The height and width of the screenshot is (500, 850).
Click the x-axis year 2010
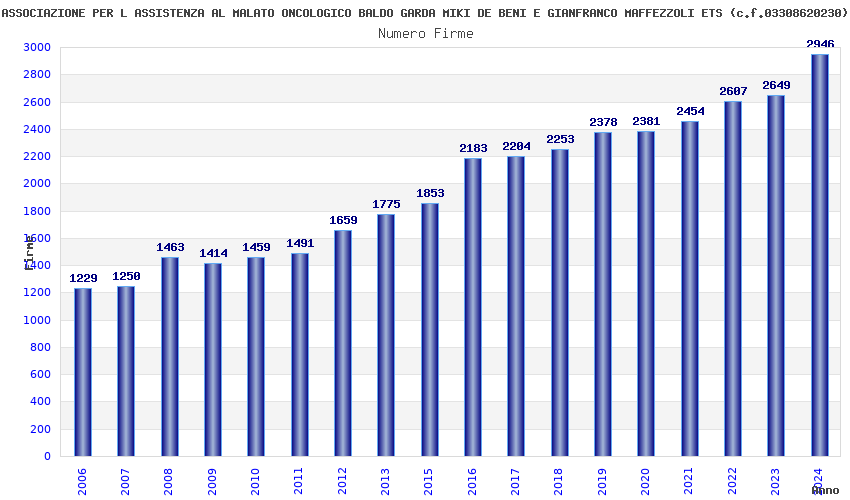[x=255, y=482]
